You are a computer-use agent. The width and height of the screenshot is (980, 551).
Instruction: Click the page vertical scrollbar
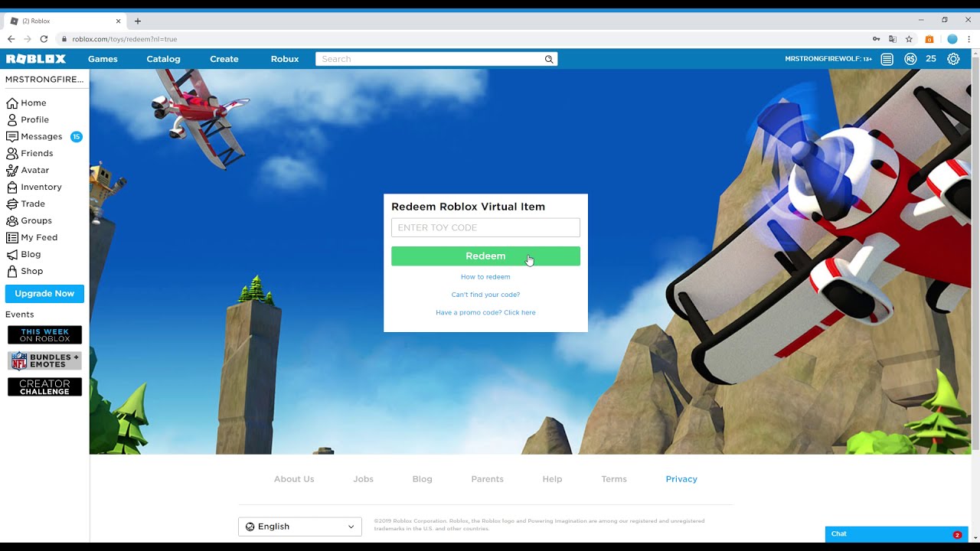[975, 253]
